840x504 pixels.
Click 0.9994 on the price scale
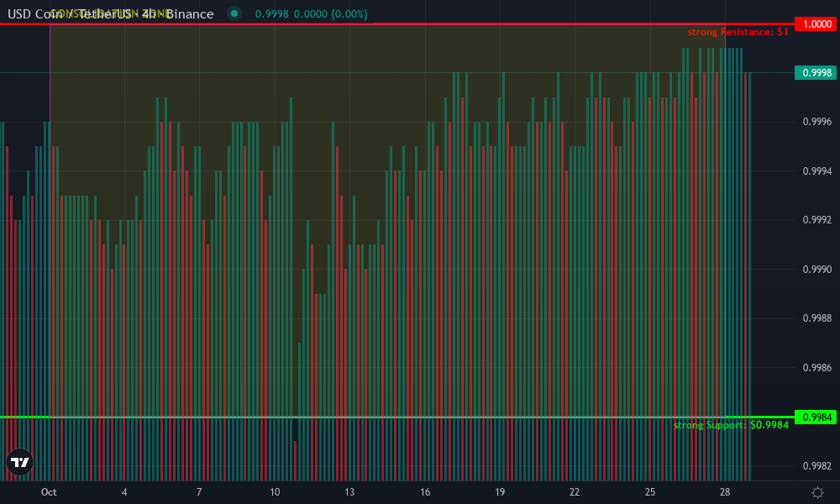point(816,171)
